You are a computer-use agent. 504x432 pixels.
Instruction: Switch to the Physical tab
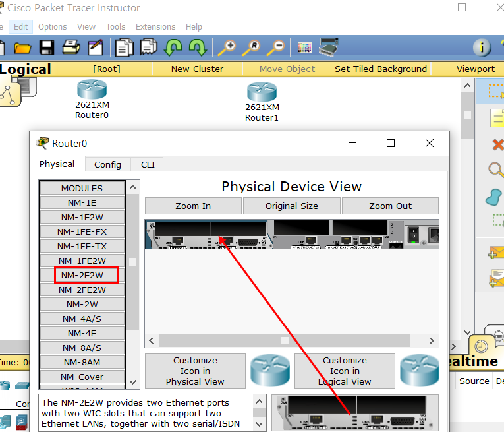tap(57, 164)
